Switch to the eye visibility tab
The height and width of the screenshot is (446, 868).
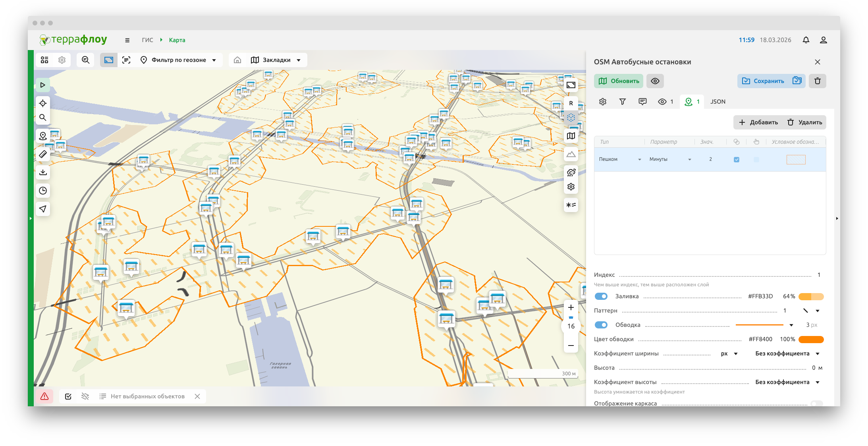(665, 102)
